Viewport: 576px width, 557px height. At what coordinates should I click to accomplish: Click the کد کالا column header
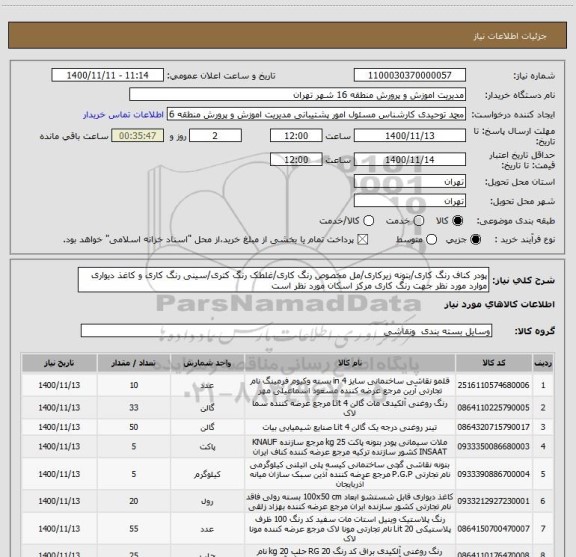[x=494, y=363]
